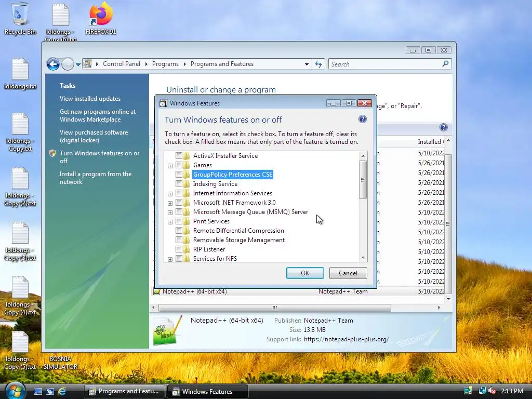Click the Forward arrow in Programs and Features
This screenshot has height=399, width=532.
[68, 64]
